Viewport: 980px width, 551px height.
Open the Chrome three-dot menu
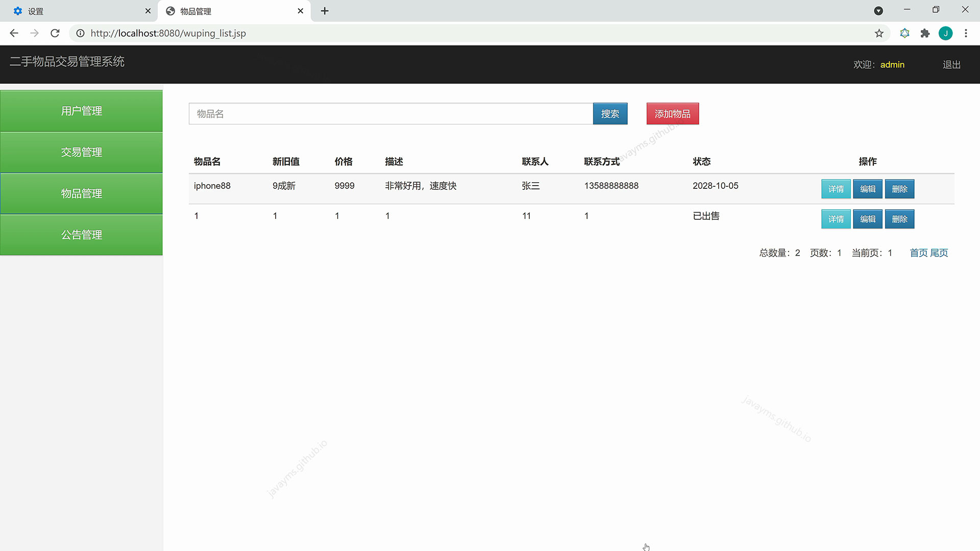pos(966,33)
